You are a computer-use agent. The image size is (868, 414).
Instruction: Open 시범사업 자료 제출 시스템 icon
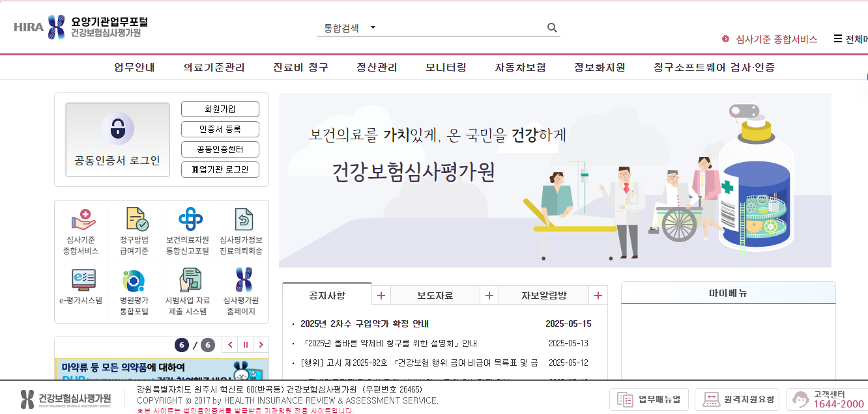188,291
